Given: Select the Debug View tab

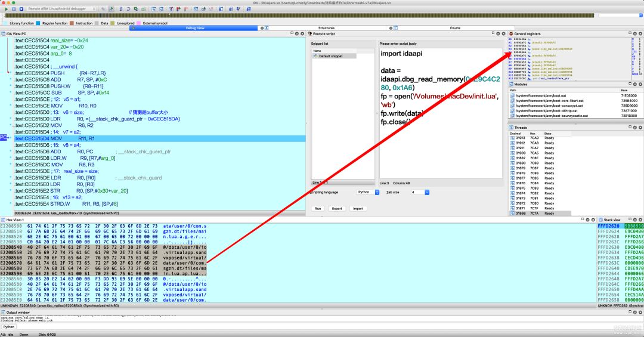Looking at the screenshot, I should tap(195, 28).
